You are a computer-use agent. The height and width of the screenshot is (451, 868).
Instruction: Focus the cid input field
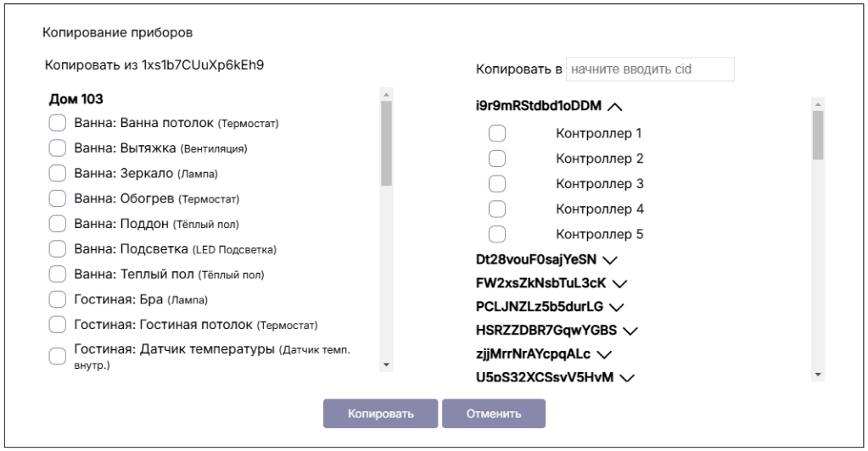pos(649,70)
